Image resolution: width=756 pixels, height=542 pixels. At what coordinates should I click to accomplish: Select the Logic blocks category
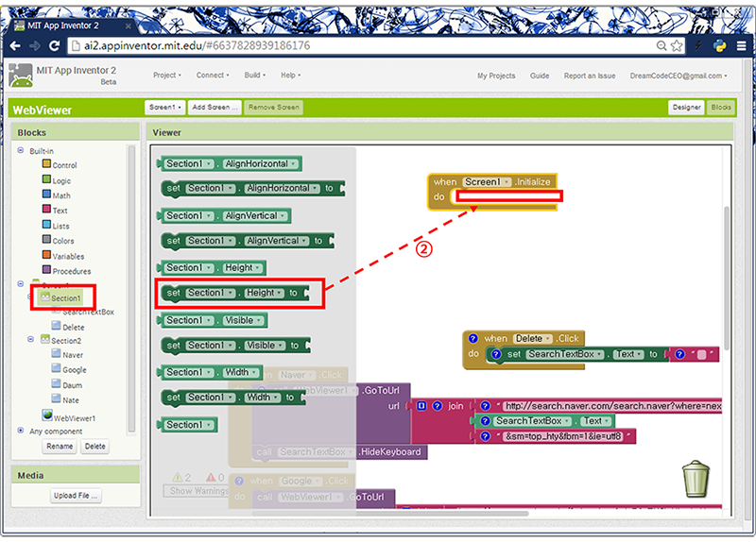tap(57, 180)
